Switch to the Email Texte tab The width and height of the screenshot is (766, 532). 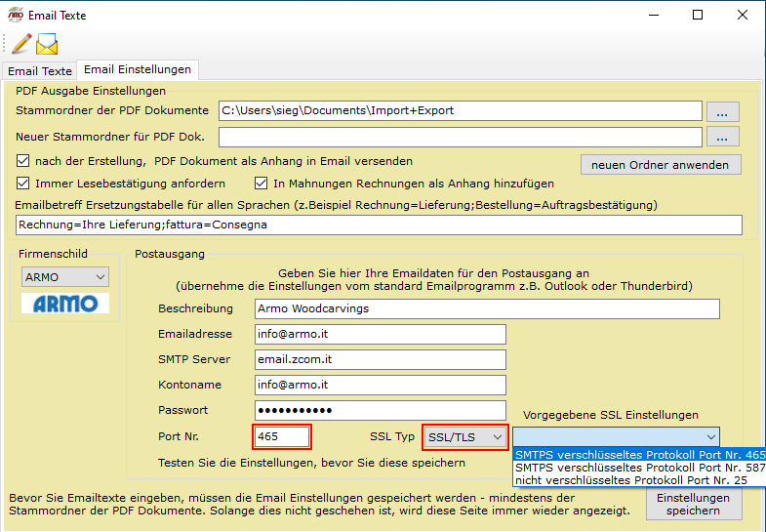[x=40, y=71]
